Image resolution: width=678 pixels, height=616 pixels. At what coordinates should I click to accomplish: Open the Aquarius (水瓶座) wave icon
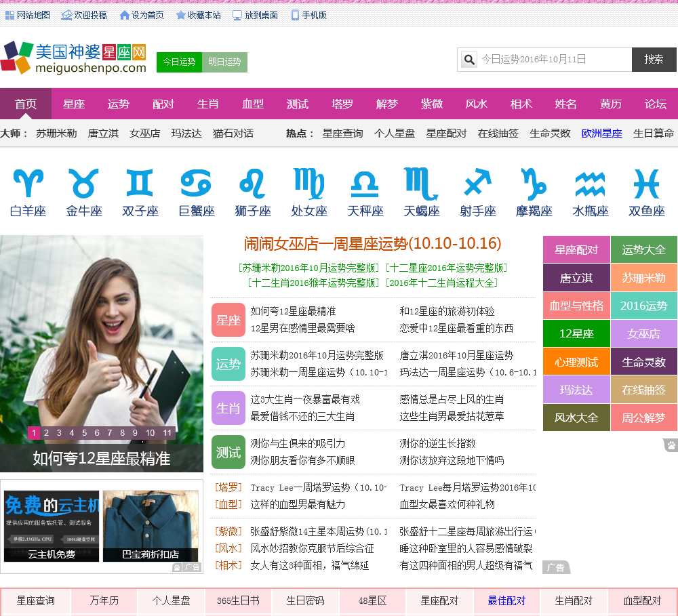590,184
